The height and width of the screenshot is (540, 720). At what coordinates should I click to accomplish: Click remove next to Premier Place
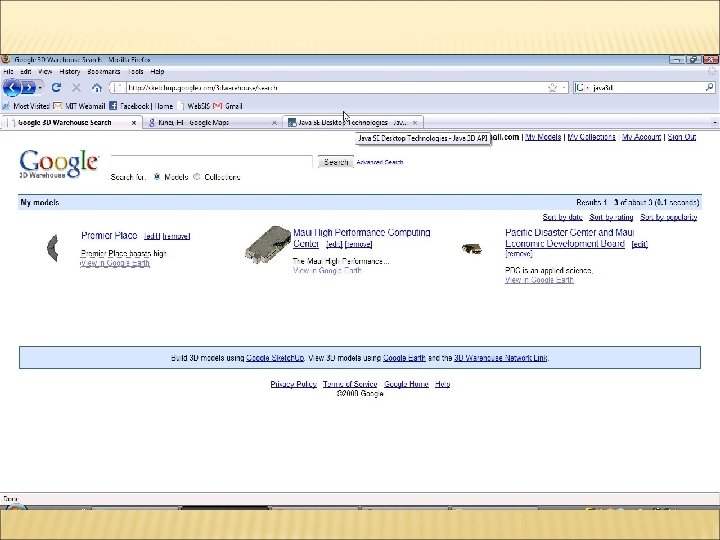[176, 236]
